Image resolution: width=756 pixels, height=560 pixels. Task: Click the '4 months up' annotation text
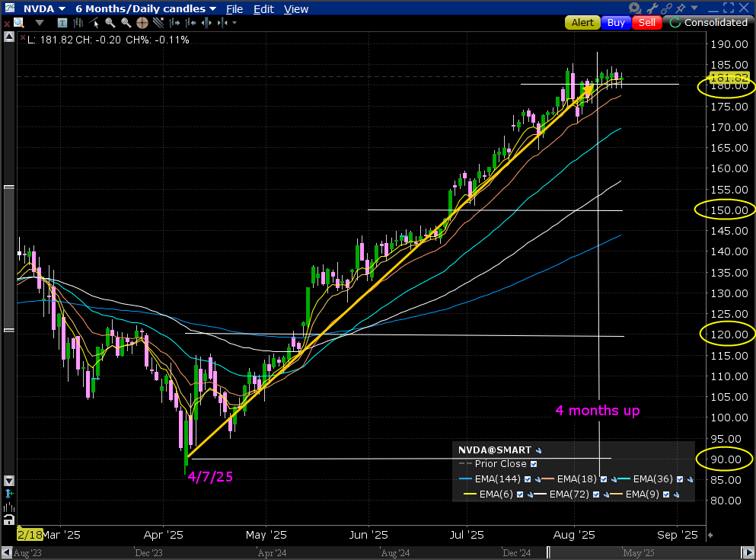point(598,411)
